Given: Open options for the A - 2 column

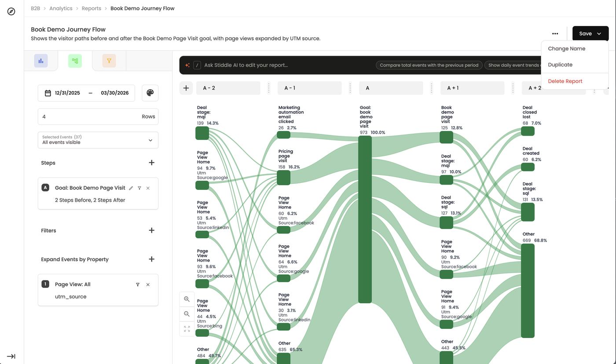Looking at the screenshot, I should click(x=269, y=88).
